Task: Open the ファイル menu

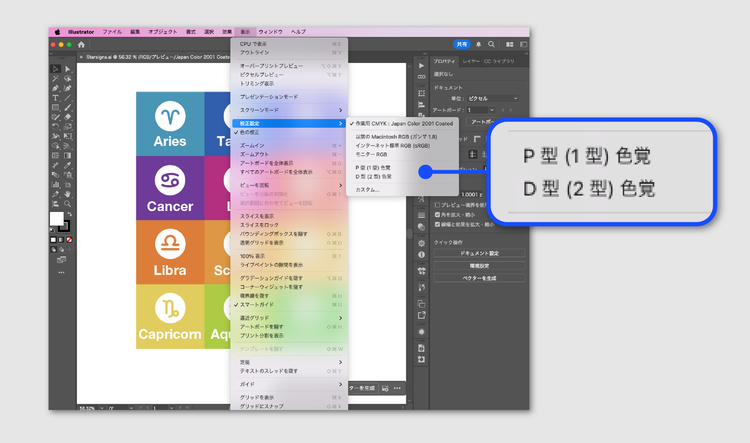Action: [112, 32]
